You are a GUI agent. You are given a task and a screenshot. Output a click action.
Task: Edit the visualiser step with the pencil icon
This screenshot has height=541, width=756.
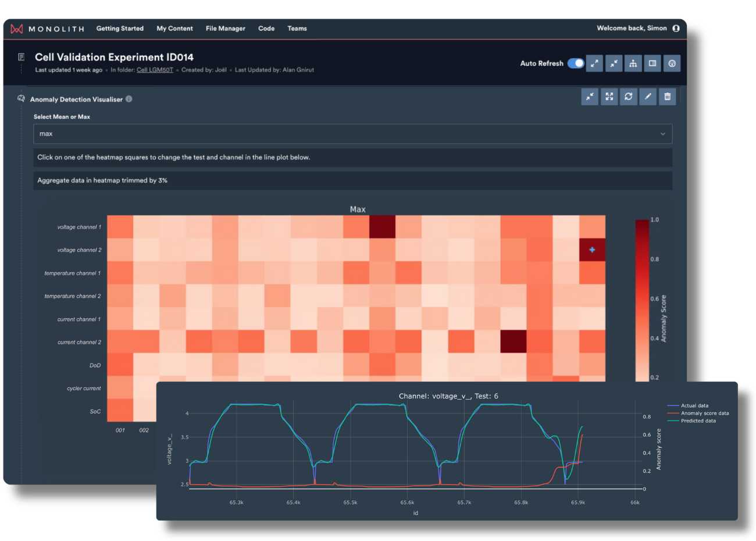point(648,97)
